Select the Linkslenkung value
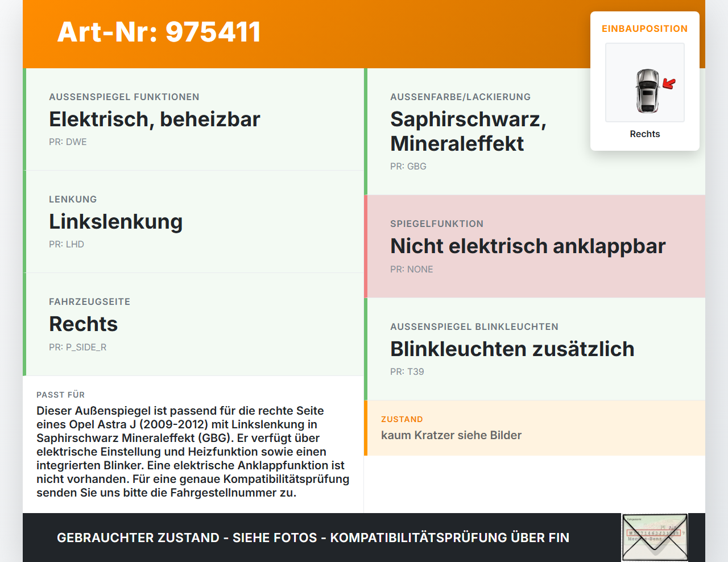 coord(115,222)
